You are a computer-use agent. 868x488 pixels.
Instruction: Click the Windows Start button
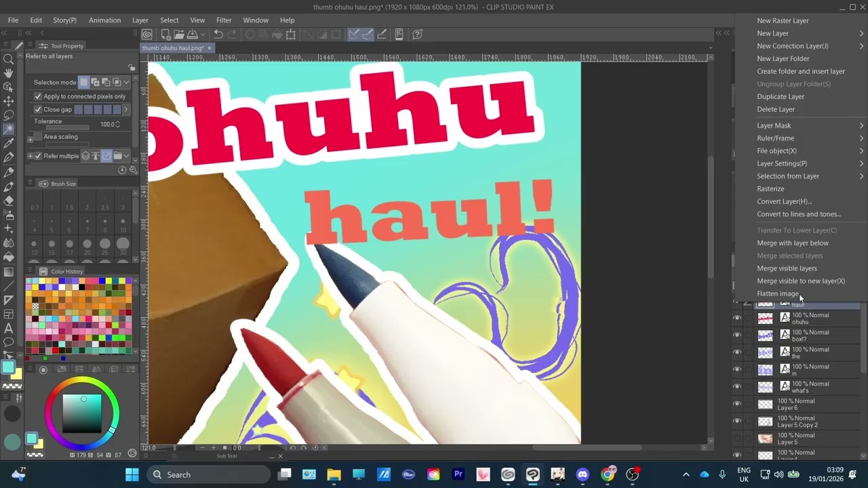(x=132, y=474)
